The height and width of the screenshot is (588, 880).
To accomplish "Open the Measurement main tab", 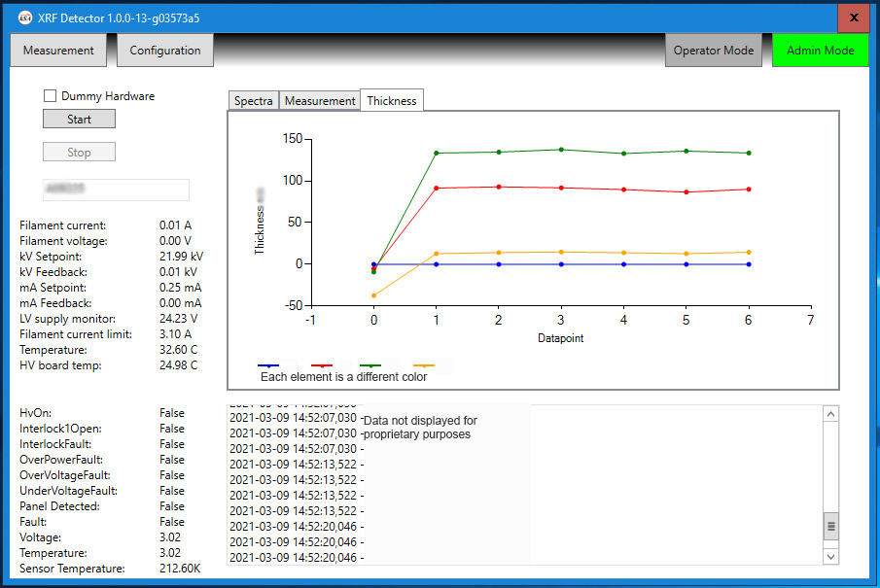I will pyautogui.click(x=58, y=50).
